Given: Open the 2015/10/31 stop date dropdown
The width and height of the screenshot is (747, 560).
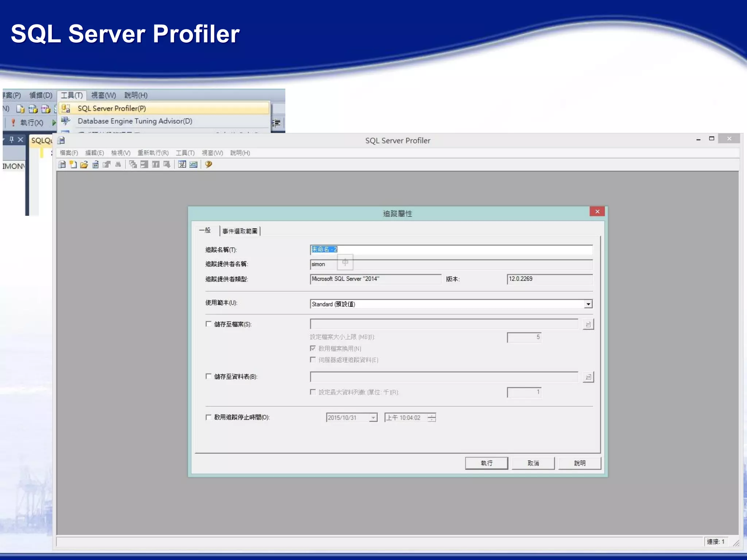Looking at the screenshot, I should click(373, 418).
